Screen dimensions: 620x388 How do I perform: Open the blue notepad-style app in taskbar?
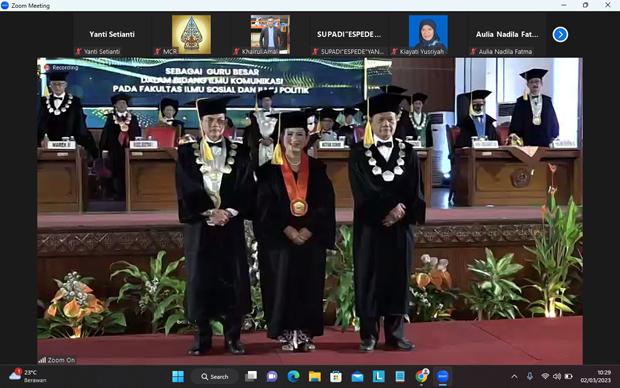400,377
